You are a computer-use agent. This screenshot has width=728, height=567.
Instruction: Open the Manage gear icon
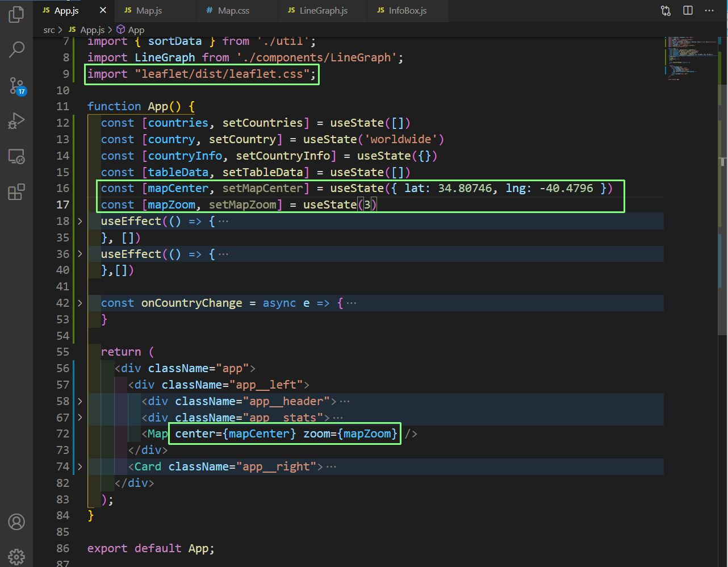(16, 557)
